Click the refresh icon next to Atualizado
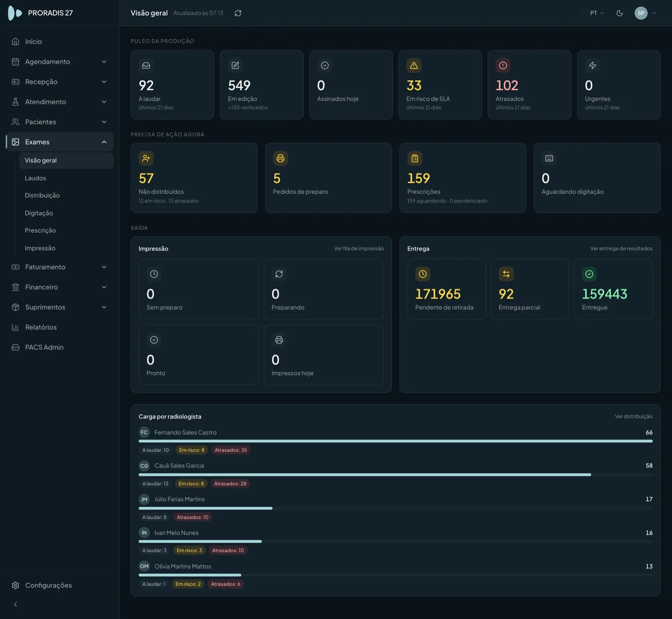The height and width of the screenshot is (619, 672). pyautogui.click(x=238, y=13)
